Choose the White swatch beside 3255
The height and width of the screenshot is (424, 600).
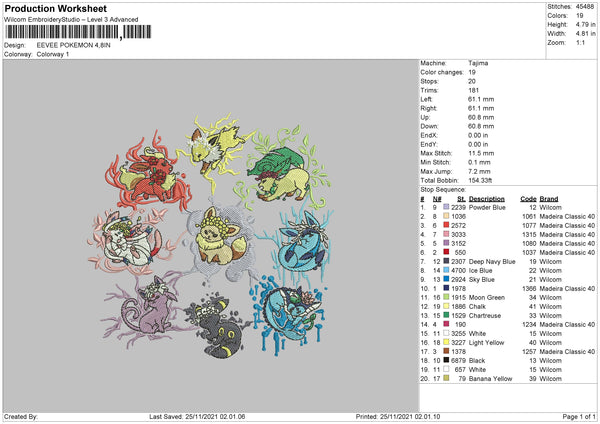tap(446, 333)
